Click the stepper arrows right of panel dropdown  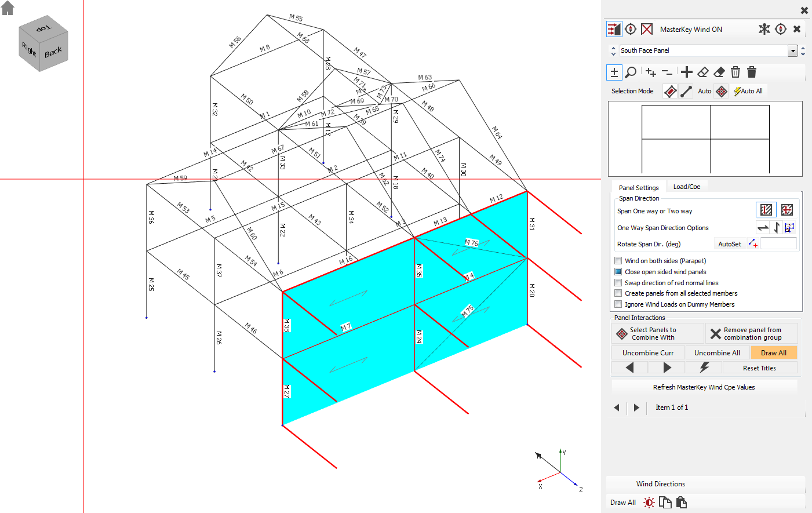[803, 51]
